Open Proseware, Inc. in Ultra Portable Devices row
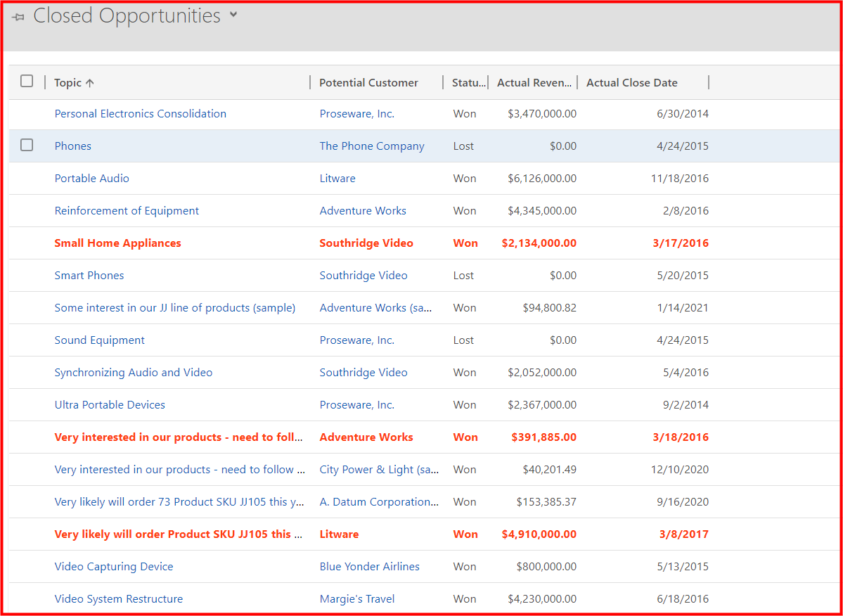Screen dimensions: 843x616 click(357, 405)
